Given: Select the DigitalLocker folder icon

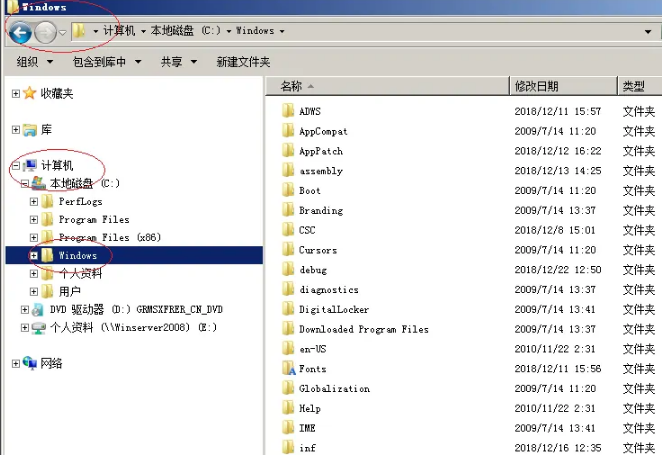Looking at the screenshot, I should [288, 309].
